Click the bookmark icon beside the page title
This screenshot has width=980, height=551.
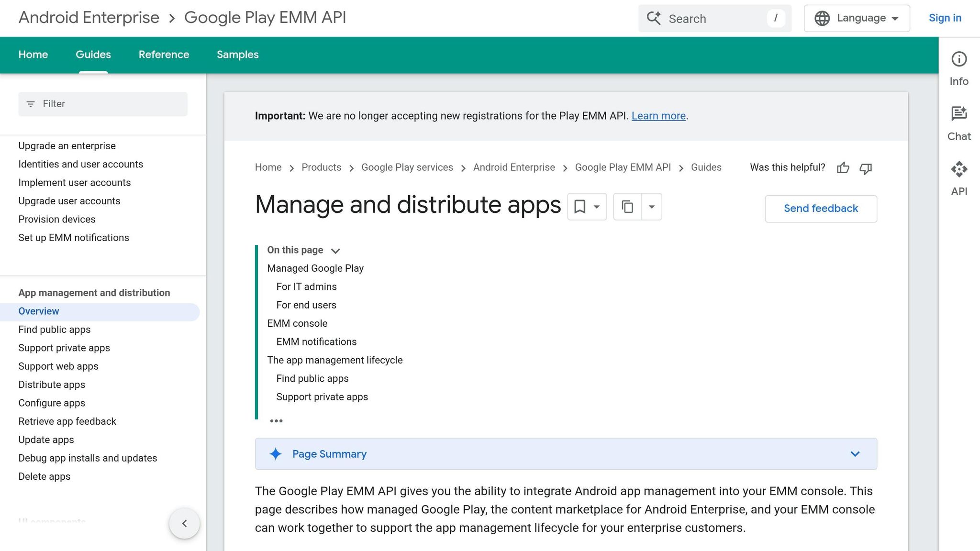click(579, 207)
